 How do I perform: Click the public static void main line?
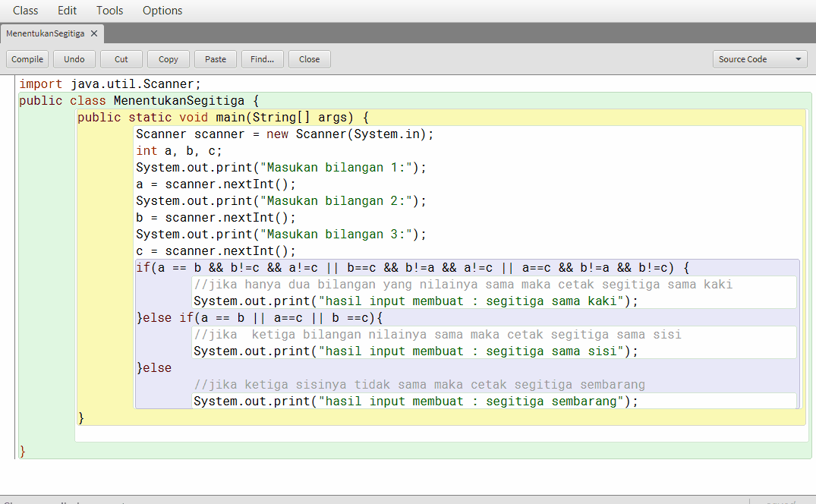tap(223, 117)
